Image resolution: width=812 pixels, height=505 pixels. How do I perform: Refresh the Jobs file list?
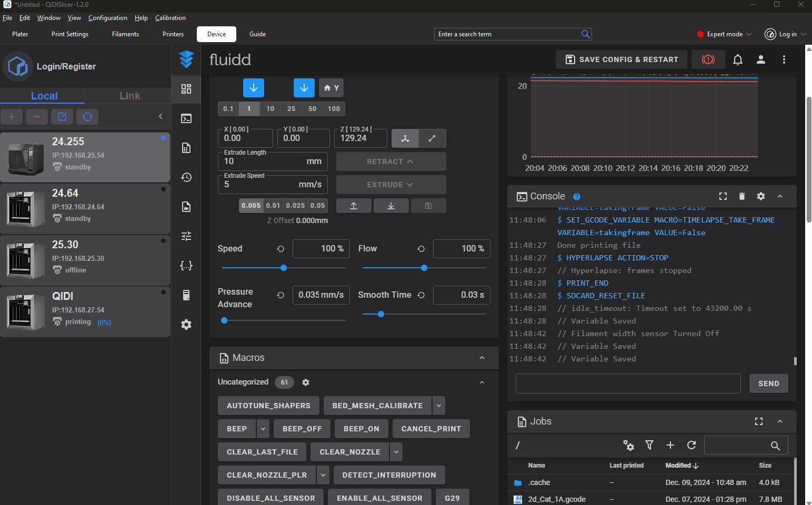pos(691,445)
